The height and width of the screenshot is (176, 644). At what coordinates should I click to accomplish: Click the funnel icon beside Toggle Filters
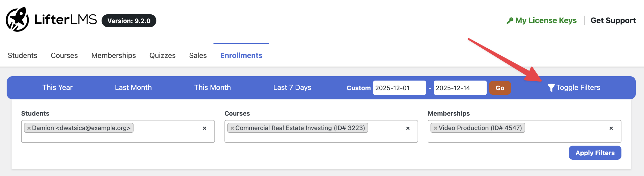pos(551,88)
